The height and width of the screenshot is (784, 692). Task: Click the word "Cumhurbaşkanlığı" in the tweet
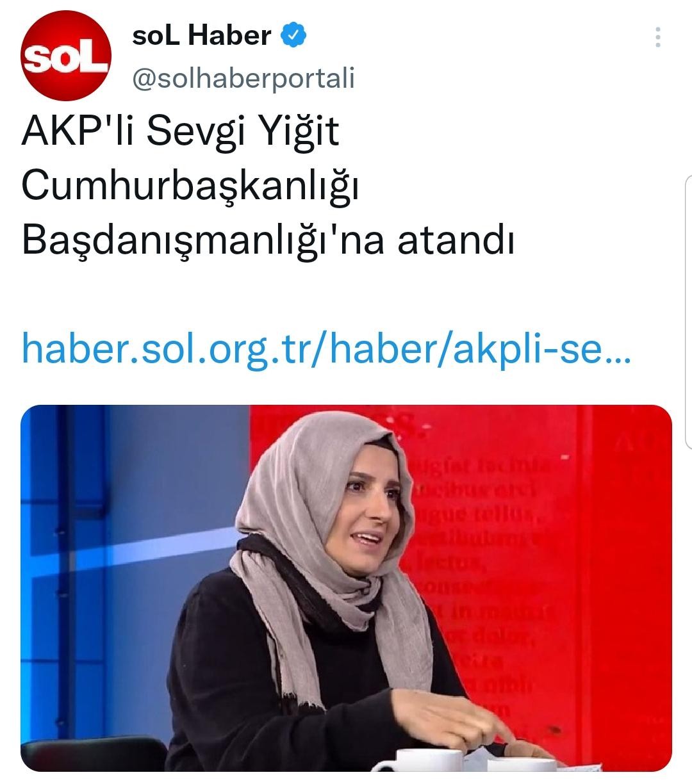189,187
